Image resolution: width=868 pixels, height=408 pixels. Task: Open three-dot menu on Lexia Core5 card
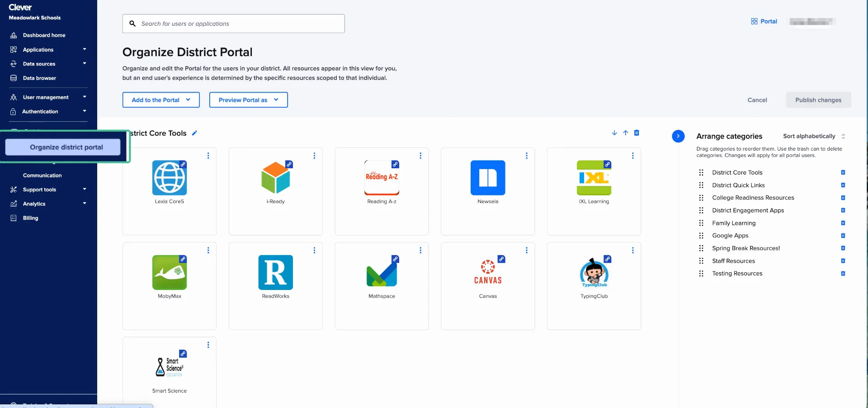(208, 156)
